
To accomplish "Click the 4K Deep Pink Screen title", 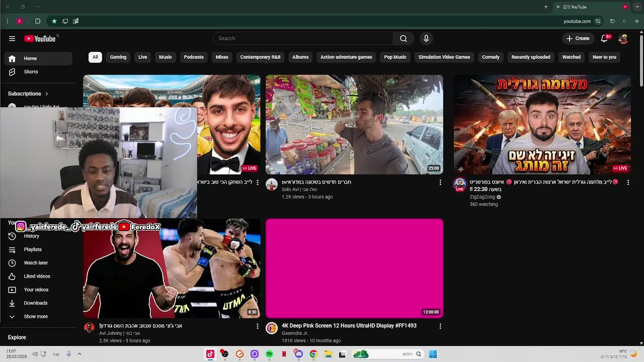I will (349, 326).
